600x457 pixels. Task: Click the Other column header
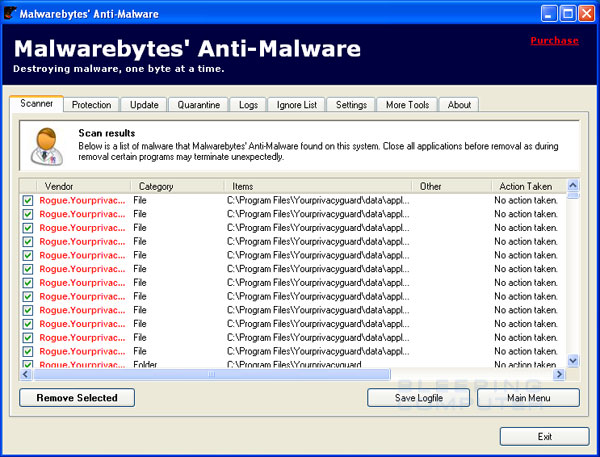coord(452,186)
